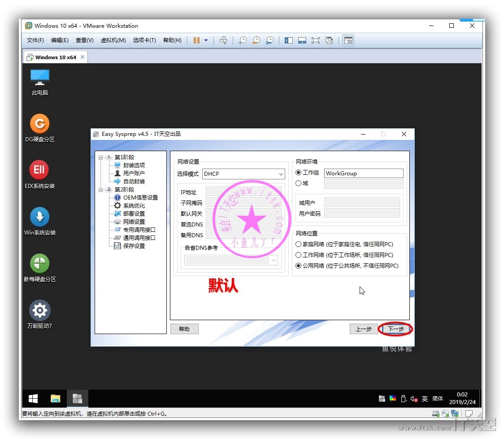
Task: Select the 万能驱动7 desktop icon
Action: point(39,314)
